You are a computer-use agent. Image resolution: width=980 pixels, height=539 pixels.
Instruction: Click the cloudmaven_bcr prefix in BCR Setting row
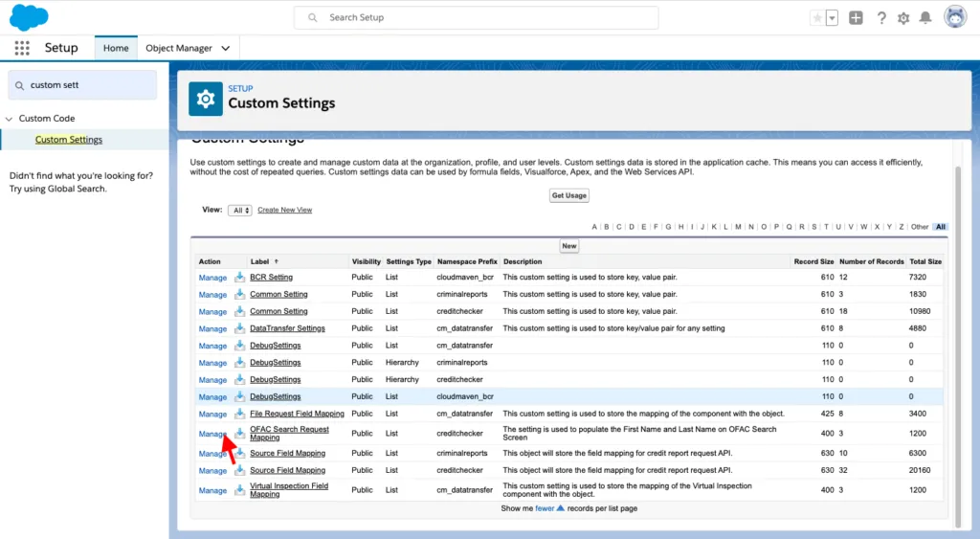[465, 277]
